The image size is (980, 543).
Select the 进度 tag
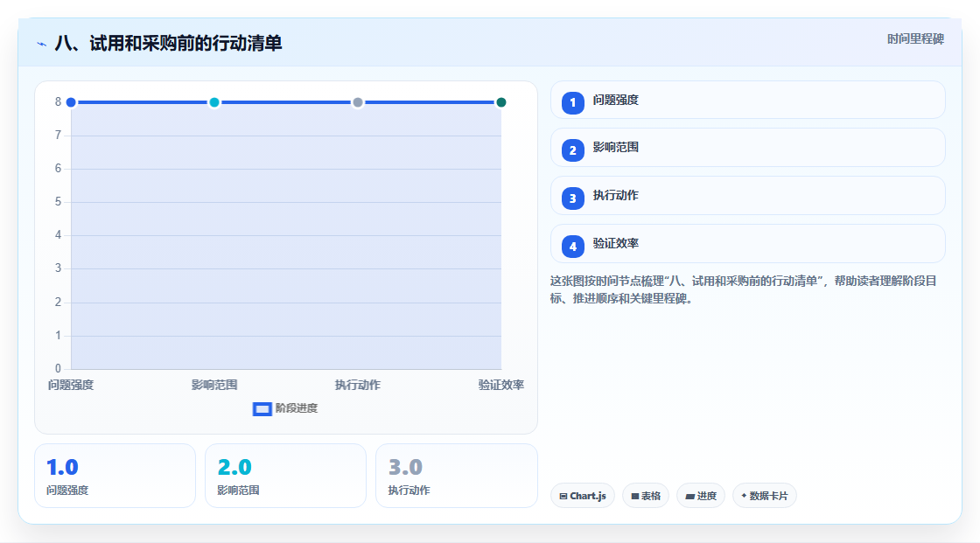pyautogui.click(x=701, y=496)
